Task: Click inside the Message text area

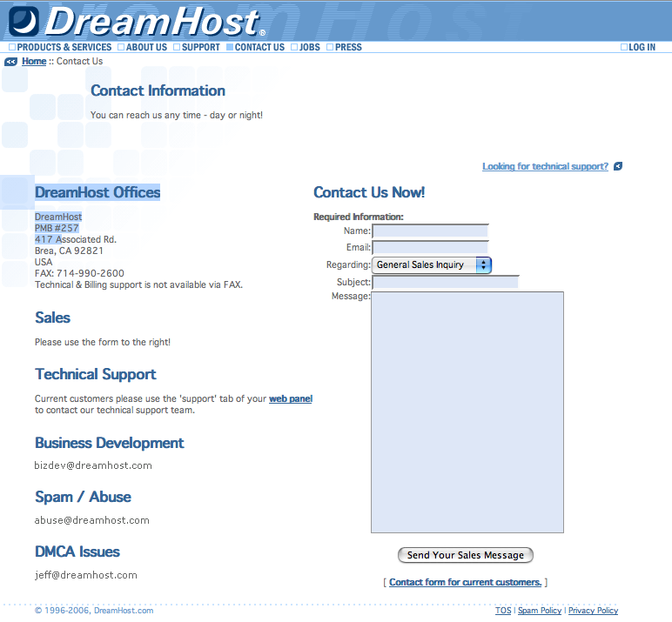Action: [467, 411]
